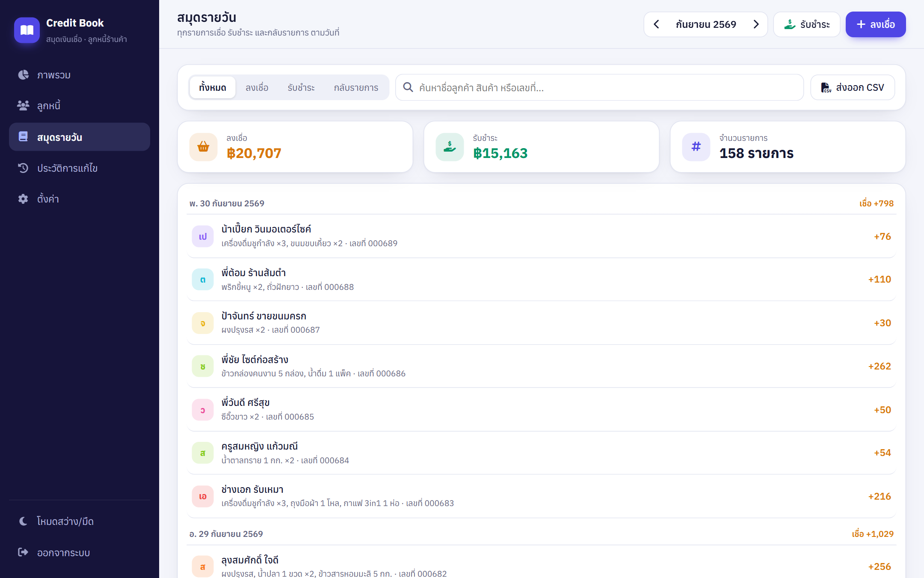The height and width of the screenshot is (578, 924).
Task: Click the กันยายน 2569 month label
Action: [706, 24]
